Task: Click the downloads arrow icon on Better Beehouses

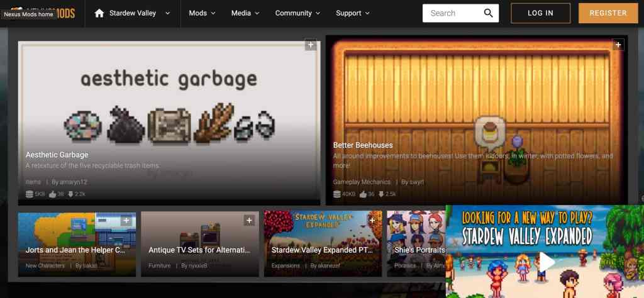Action: 381,194
